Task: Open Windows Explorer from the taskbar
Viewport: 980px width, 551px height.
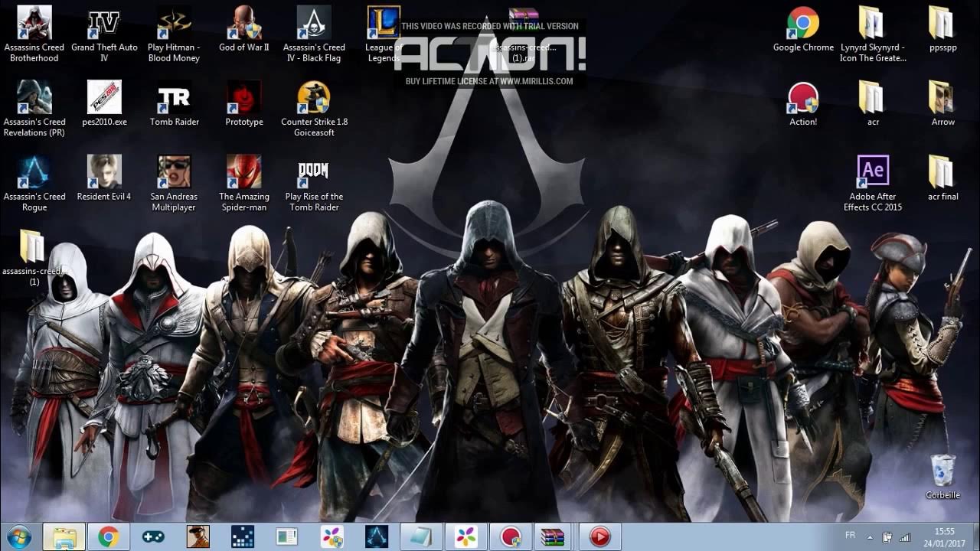Action: pyautogui.click(x=64, y=537)
